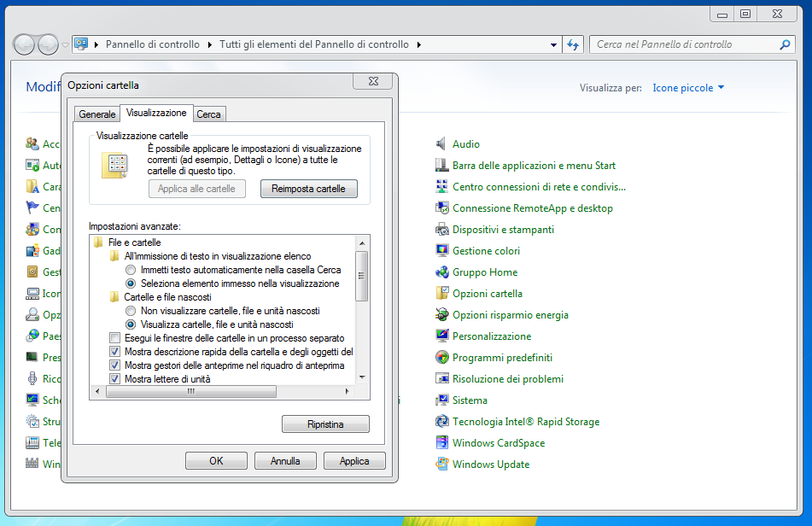Image resolution: width=812 pixels, height=526 pixels.
Task: Click the Tecnologia Intel Rapid Storage icon
Action: point(441,422)
